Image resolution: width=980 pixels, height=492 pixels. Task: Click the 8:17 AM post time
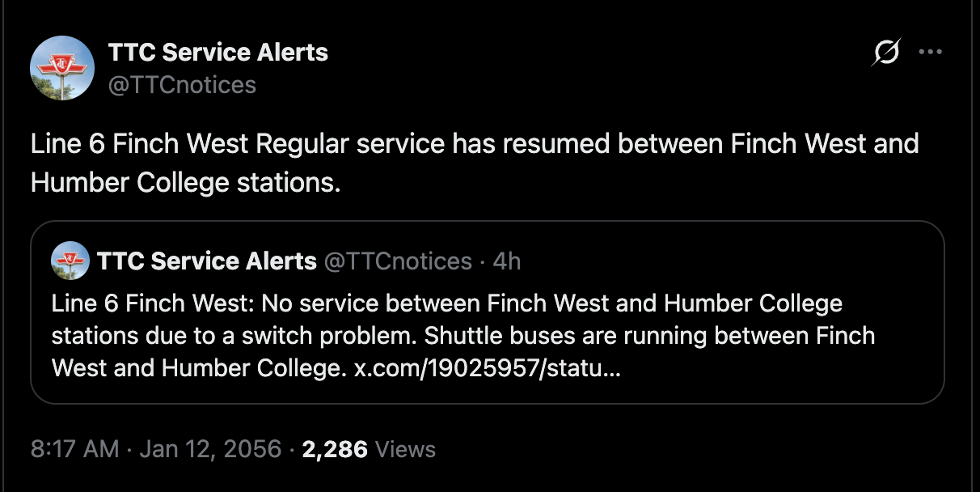75,449
